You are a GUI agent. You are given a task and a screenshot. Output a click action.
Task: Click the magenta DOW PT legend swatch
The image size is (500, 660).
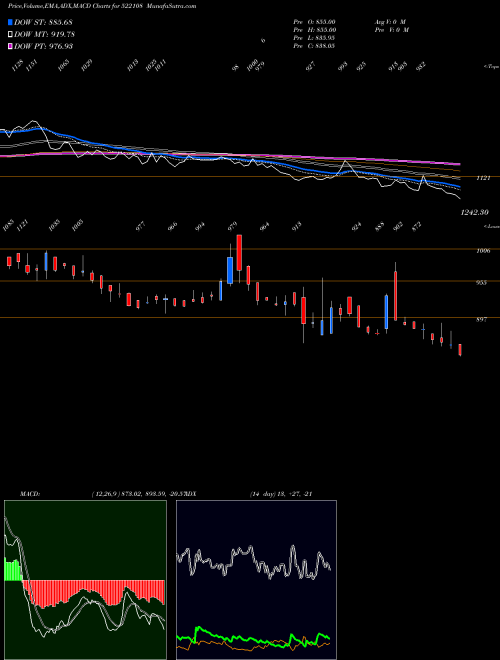coord(10,46)
